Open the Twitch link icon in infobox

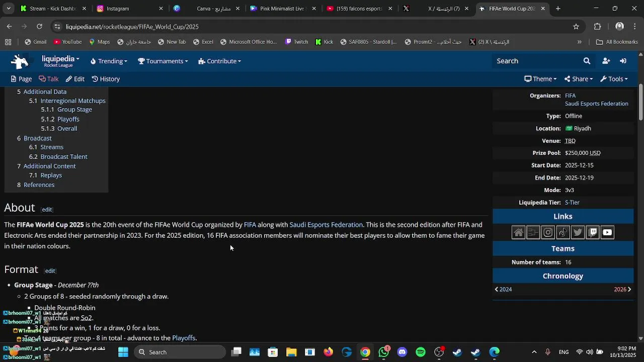click(x=593, y=232)
